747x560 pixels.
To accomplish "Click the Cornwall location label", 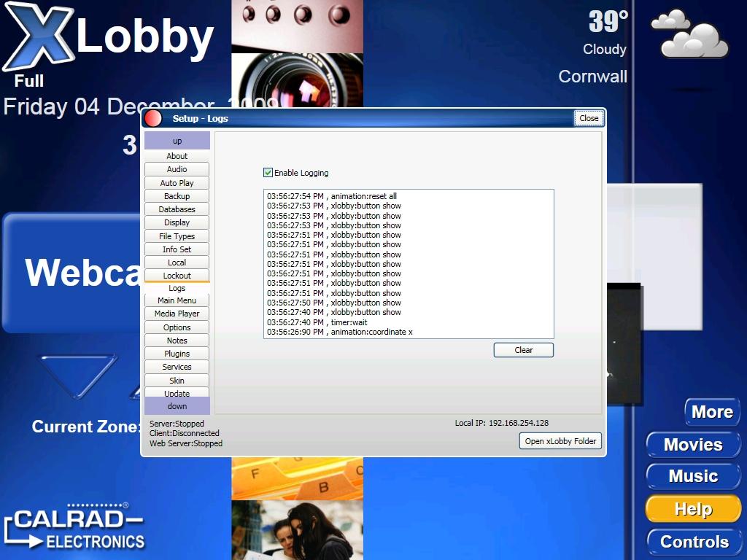I will [592, 77].
